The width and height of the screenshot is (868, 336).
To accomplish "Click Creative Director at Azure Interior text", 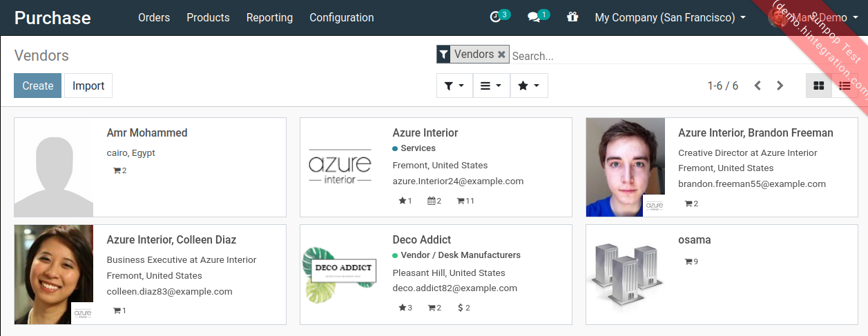I will pyautogui.click(x=748, y=153).
